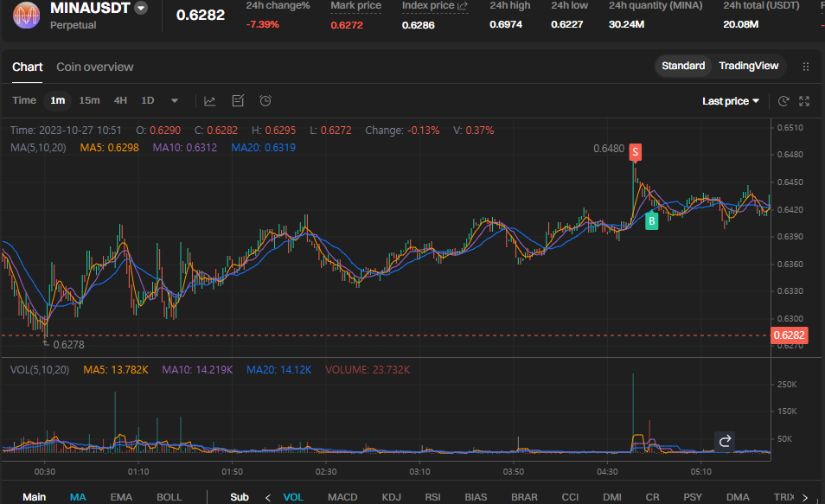Switch to the Coin overview tab
825x504 pixels.
[x=95, y=67]
